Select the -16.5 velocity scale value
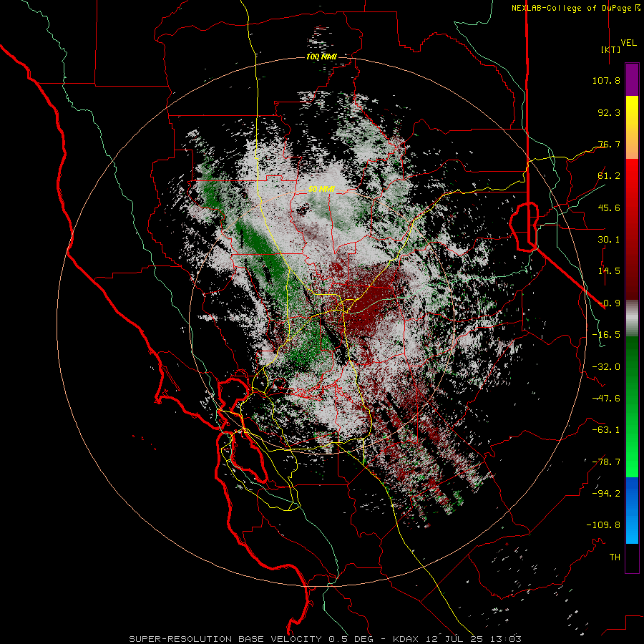This screenshot has height=644, width=644. 606,335
